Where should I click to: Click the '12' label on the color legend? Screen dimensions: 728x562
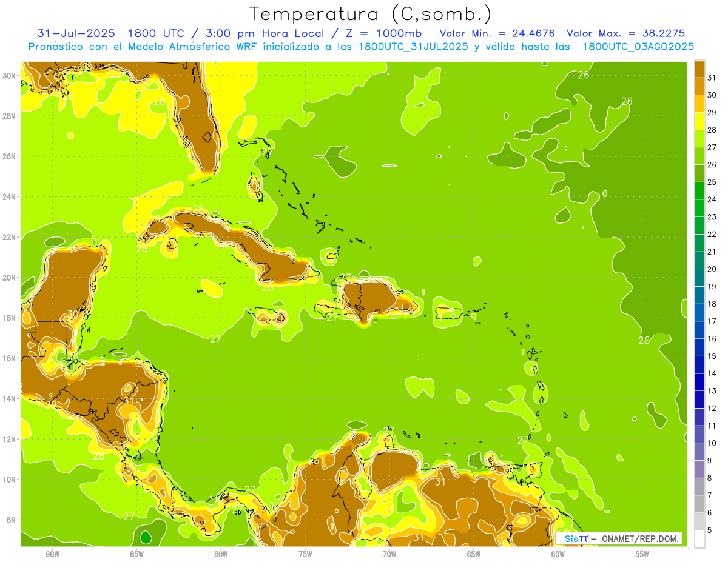tap(712, 408)
